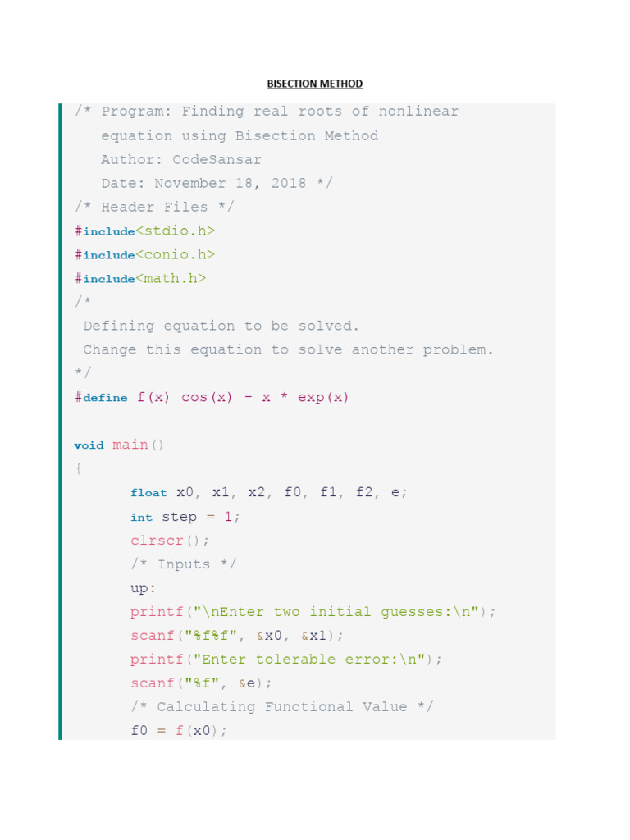
Task: Click the "Date: November 18, 2018" line
Action: [217, 184]
